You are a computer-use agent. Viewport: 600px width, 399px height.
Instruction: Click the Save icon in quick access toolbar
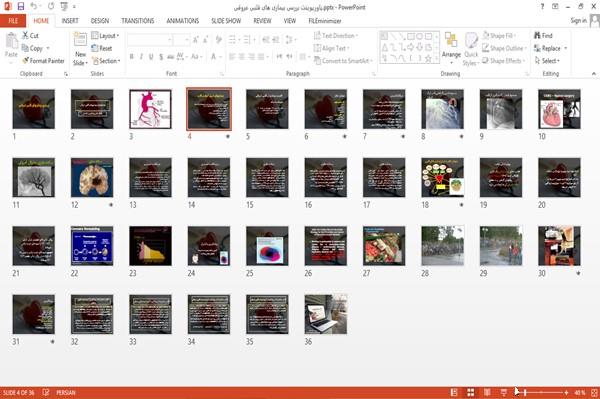21,7
